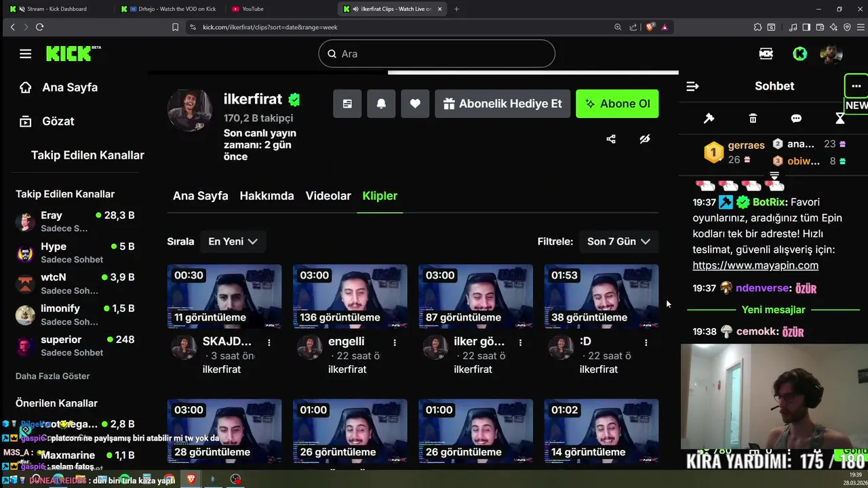Click cemokk username in chat
Screen dimensions: 868x488
[x=756, y=331]
